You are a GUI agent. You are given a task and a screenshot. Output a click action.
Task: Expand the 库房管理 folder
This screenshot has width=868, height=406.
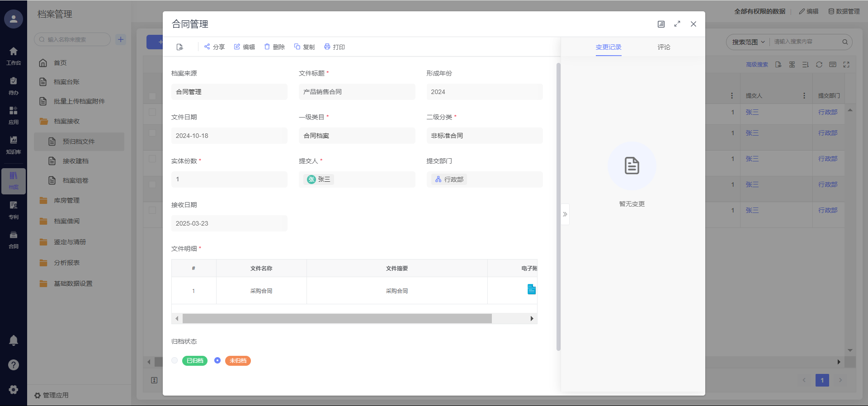66,200
